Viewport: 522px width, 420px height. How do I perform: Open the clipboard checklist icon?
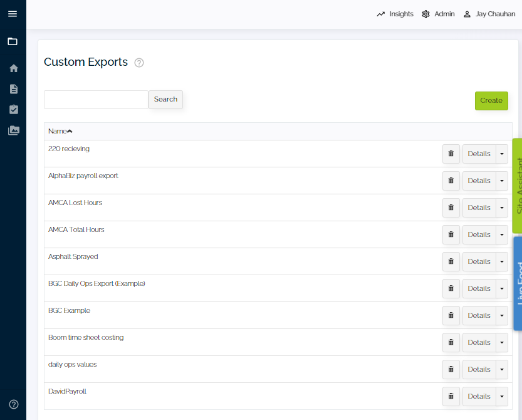pyautogui.click(x=14, y=109)
